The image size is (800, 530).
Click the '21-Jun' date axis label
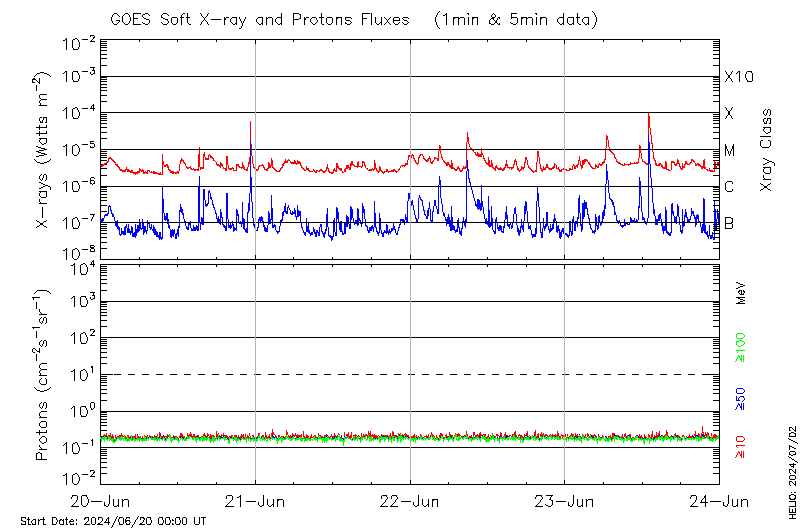tap(256, 501)
